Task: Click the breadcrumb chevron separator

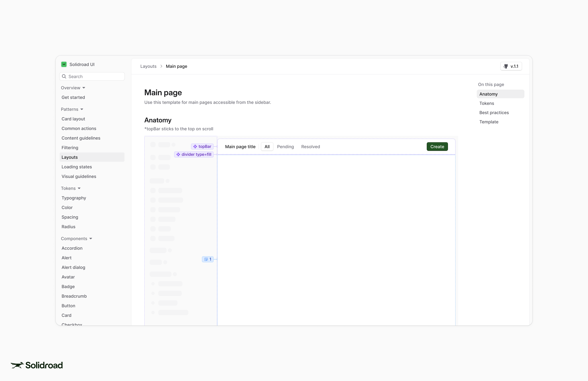Action: [x=161, y=66]
